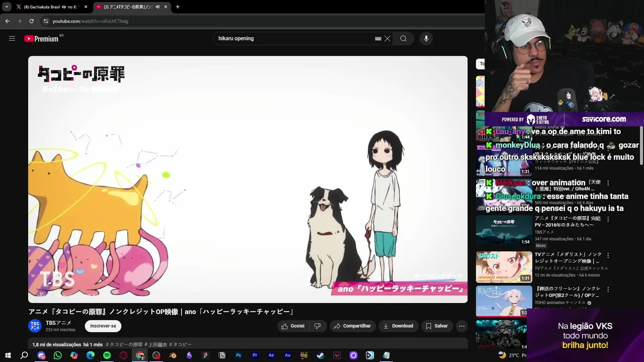Open Obsidian from taskbar
Screen dimensions: 644x362
coord(189,355)
